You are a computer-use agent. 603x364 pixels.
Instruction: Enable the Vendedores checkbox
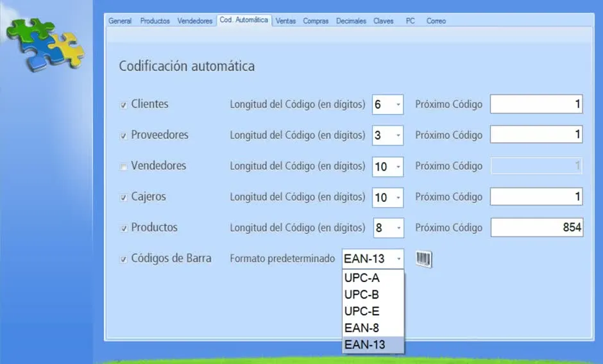point(123,167)
